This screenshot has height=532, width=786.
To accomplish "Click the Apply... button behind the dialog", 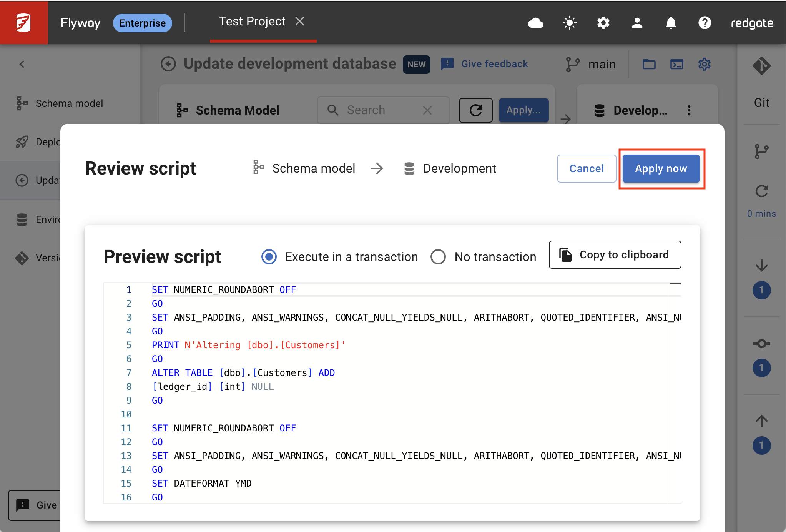I will tap(523, 110).
